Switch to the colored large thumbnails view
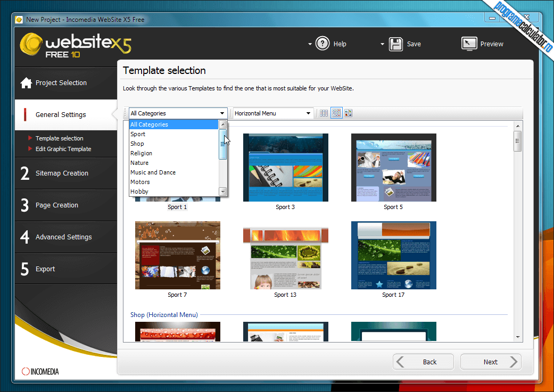 pos(349,113)
